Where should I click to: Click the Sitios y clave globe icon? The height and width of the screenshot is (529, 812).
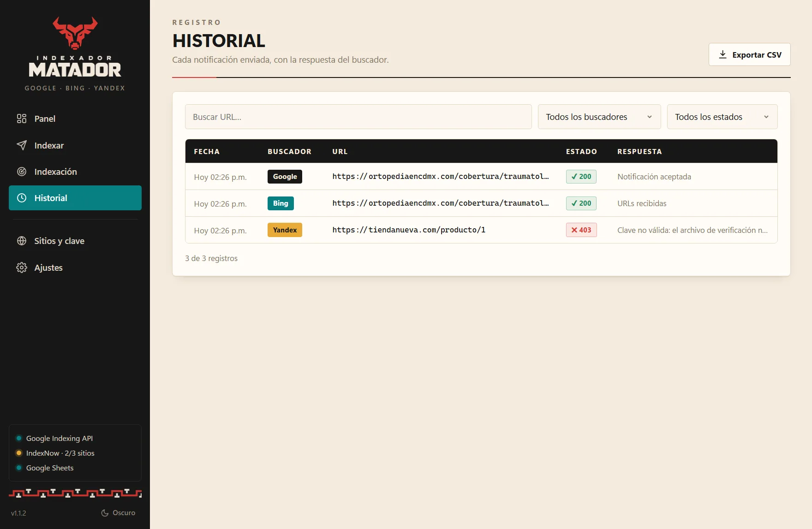coord(22,241)
